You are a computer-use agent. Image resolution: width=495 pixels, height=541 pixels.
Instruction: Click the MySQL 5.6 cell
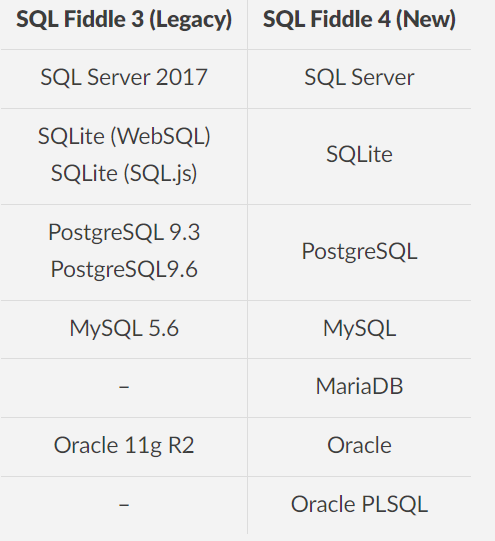point(124,328)
